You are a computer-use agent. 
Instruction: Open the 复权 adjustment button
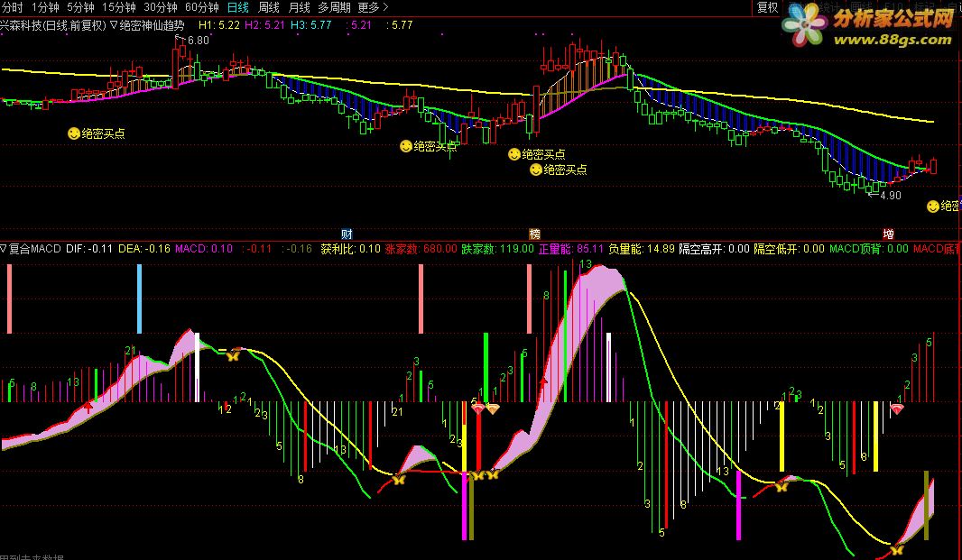(767, 7)
